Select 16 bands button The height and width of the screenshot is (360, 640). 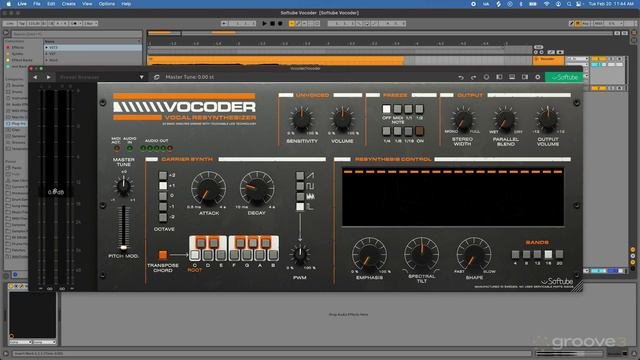[x=548, y=254]
